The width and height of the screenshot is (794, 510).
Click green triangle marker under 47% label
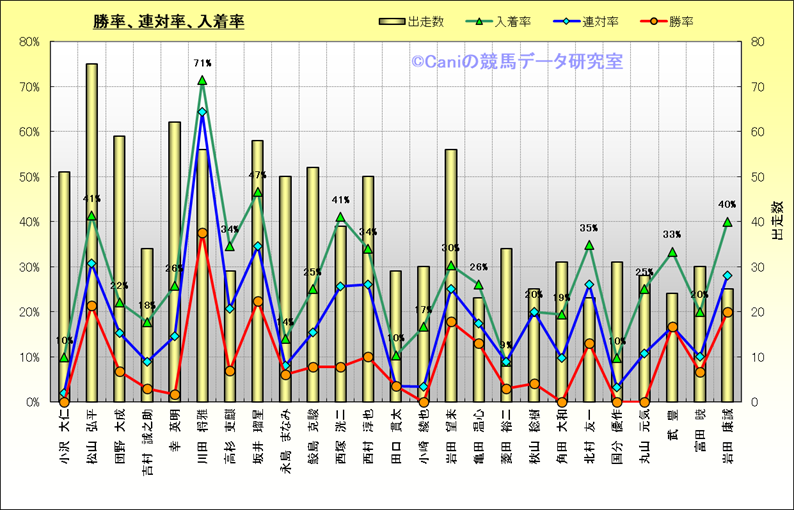click(x=257, y=192)
